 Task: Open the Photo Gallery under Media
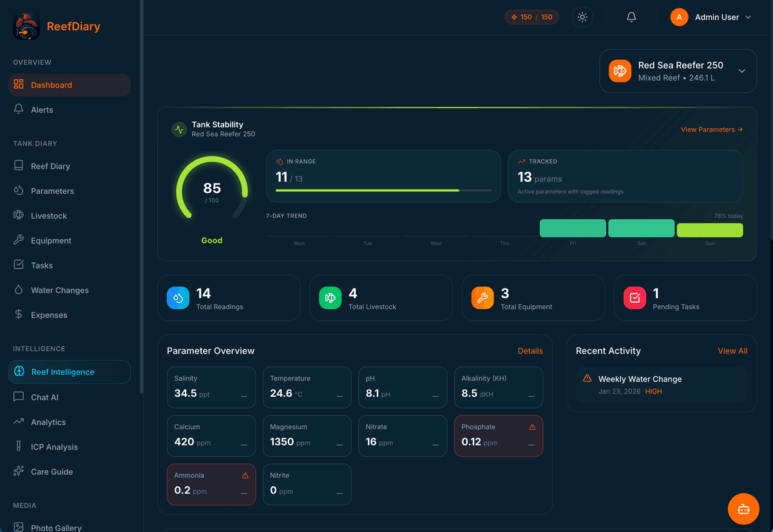(54, 527)
